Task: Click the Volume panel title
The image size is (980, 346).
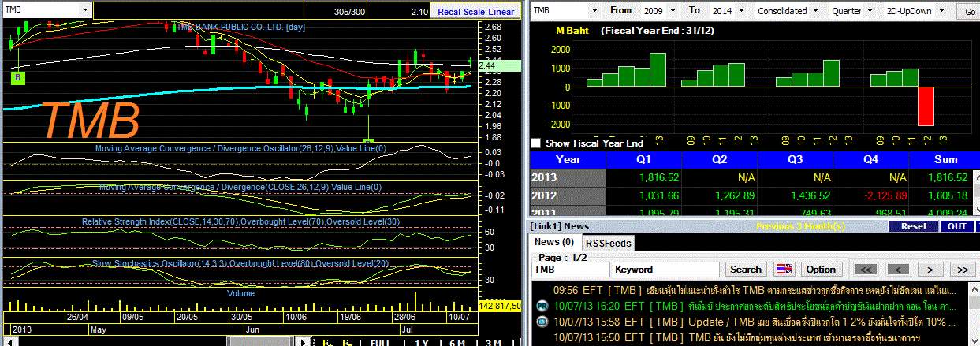Action: pyautogui.click(x=240, y=293)
